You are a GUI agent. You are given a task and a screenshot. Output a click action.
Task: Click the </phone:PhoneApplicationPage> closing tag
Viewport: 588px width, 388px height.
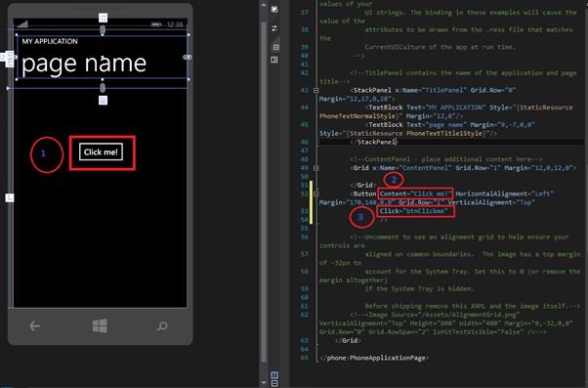point(374,358)
